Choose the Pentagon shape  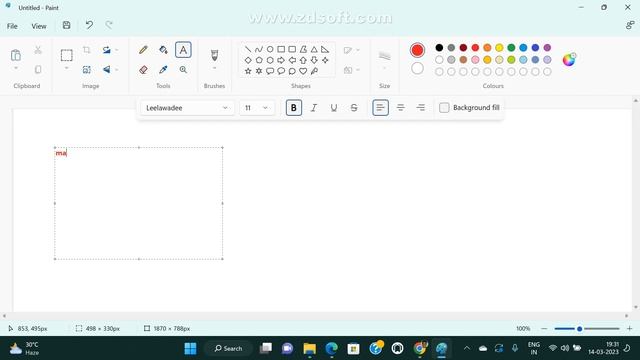click(x=259, y=60)
